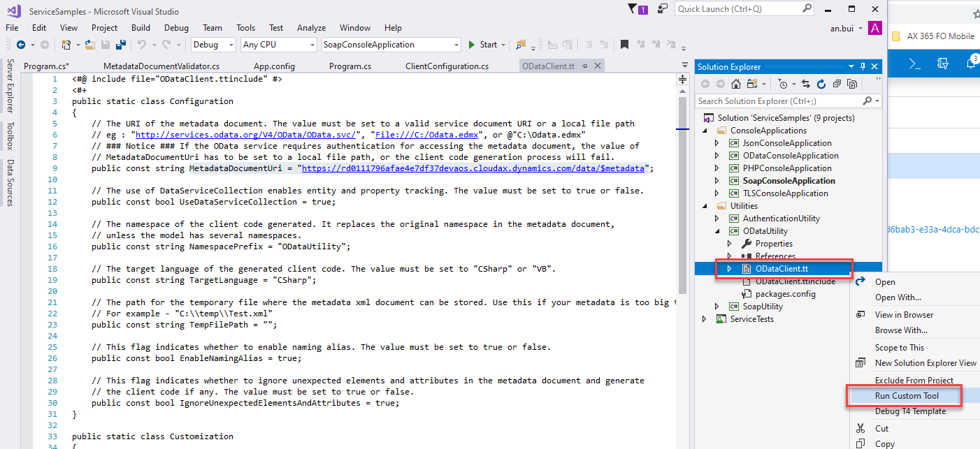The image size is (980, 449).
Task: Click the Collapse All icon in Solution Explorer
Action: click(837, 84)
